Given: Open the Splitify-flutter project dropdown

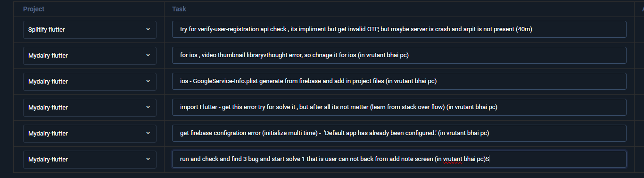Looking at the screenshot, I should (x=90, y=29).
